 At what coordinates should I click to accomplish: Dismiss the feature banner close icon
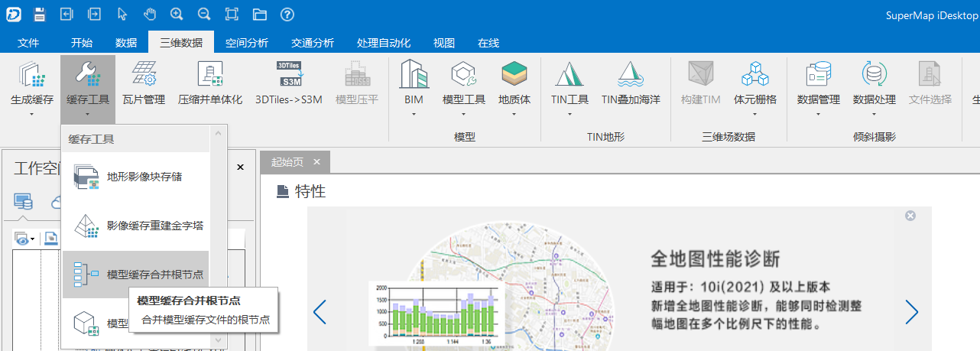pos(910,216)
